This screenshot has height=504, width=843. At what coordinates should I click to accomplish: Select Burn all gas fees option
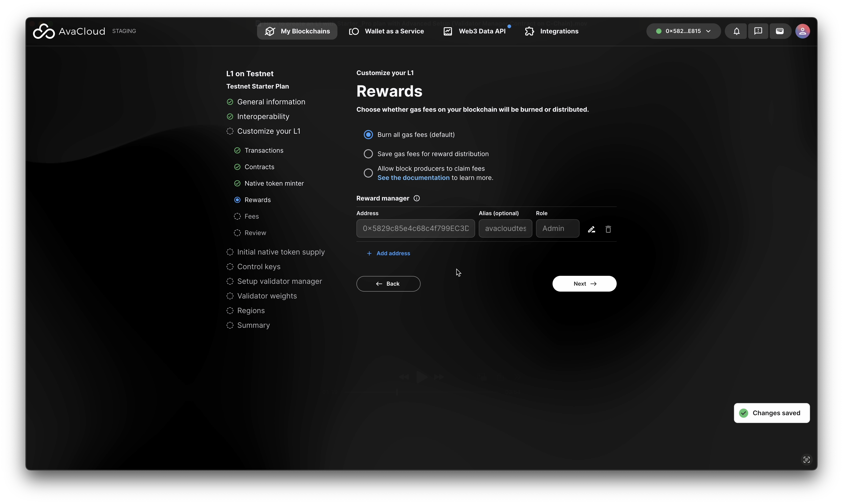click(x=368, y=135)
